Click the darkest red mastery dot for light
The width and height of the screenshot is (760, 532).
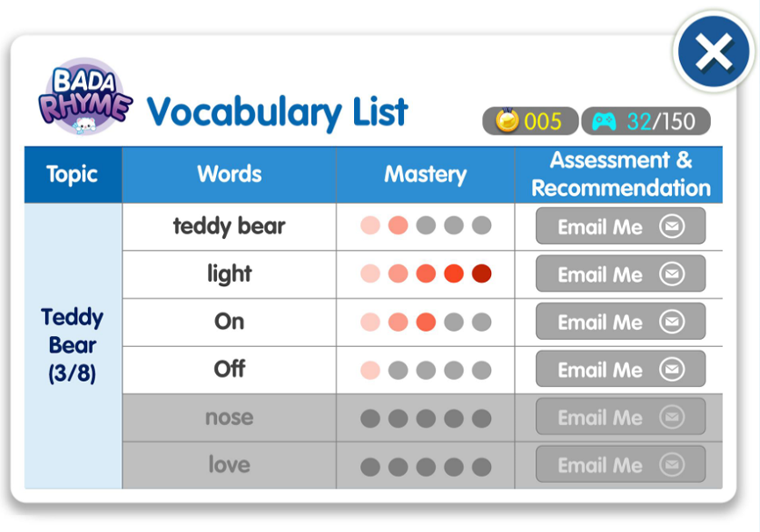481,274
